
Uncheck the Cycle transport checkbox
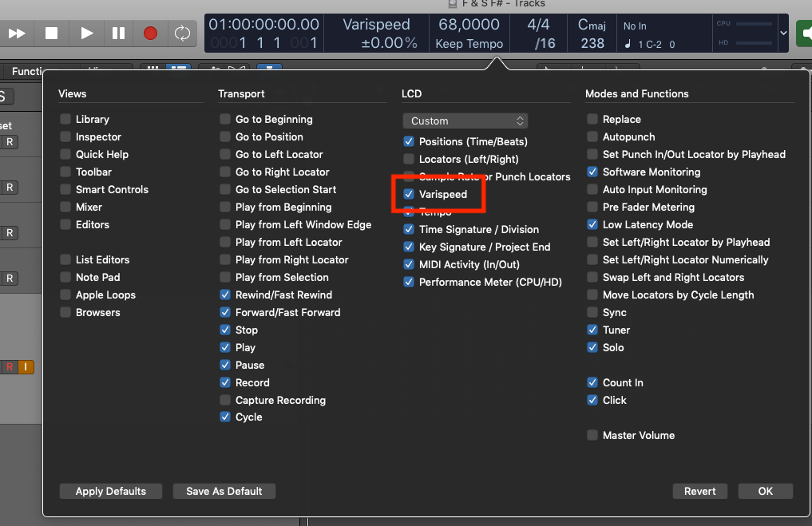224,417
